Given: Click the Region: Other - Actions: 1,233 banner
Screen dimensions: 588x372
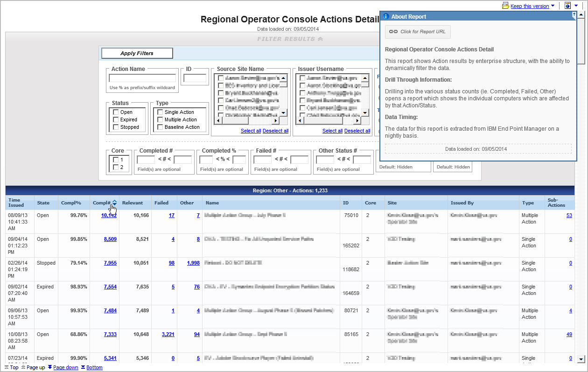Looking at the screenshot, I should (290, 190).
